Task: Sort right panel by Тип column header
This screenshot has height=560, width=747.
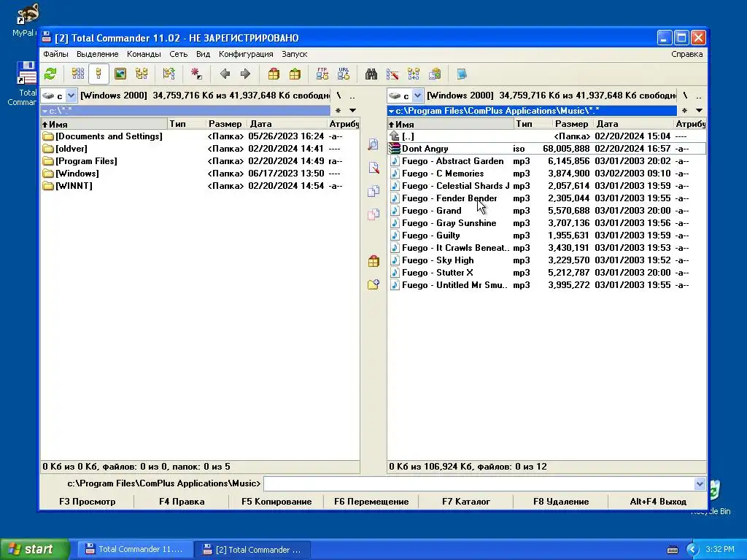Action: coord(533,124)
